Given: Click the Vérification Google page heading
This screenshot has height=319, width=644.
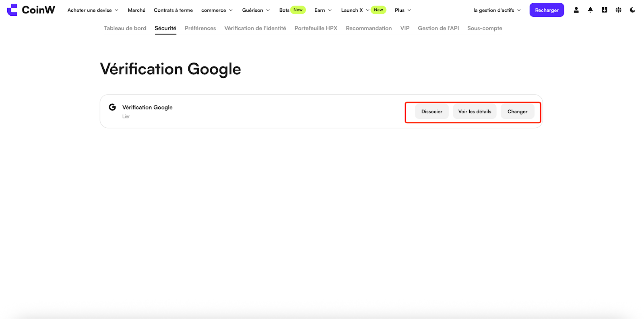Looking at the screenshot, I should (x=170, y=69).
